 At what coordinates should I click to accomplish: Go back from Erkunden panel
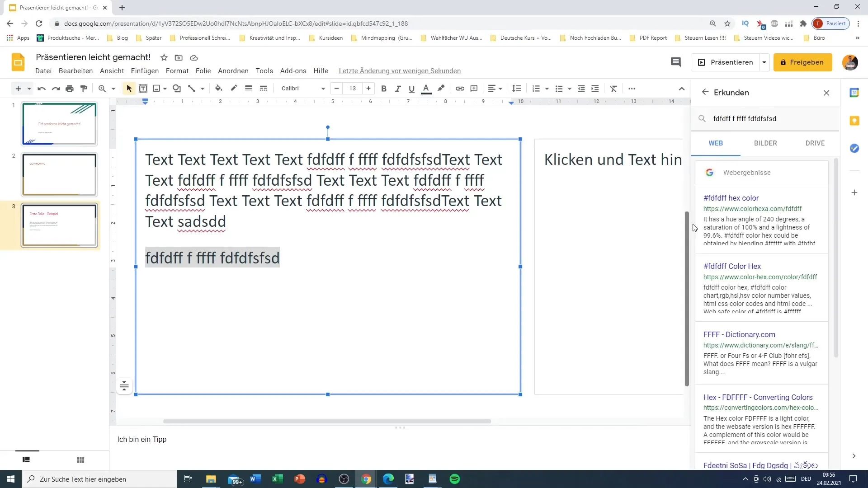click(x=705, y=92)
